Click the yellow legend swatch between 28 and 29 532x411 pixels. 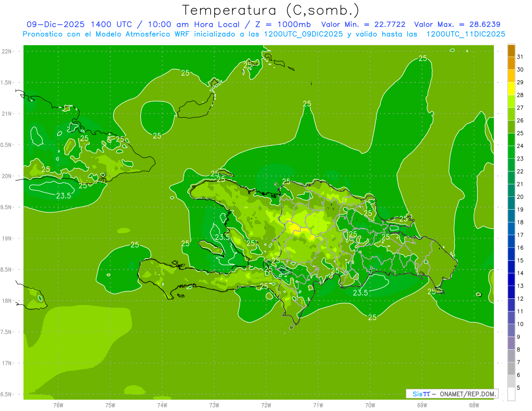tap(511, 89)
